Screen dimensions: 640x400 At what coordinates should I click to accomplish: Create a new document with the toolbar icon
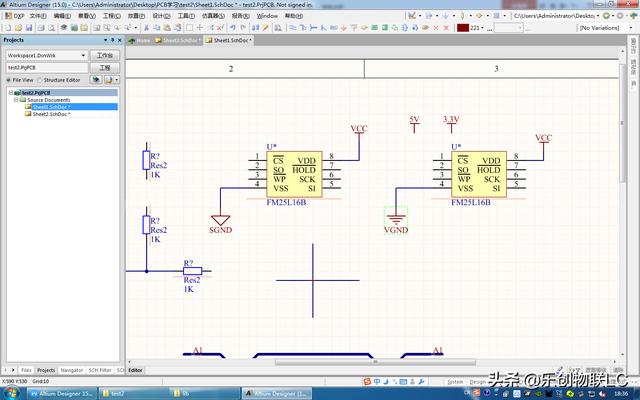pyautogui.click(x=8, y=28)
